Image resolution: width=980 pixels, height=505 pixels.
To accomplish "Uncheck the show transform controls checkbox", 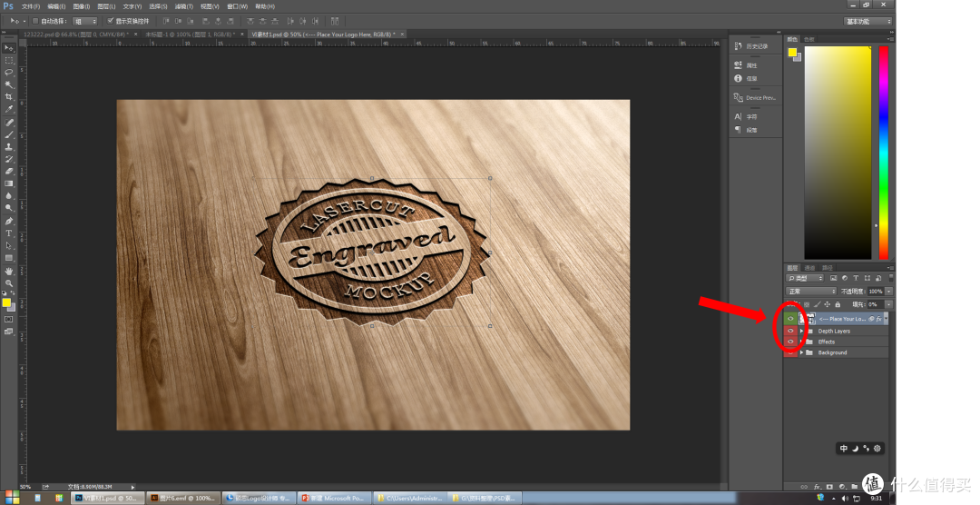I will pyautogui.click(x=111, y=21).
